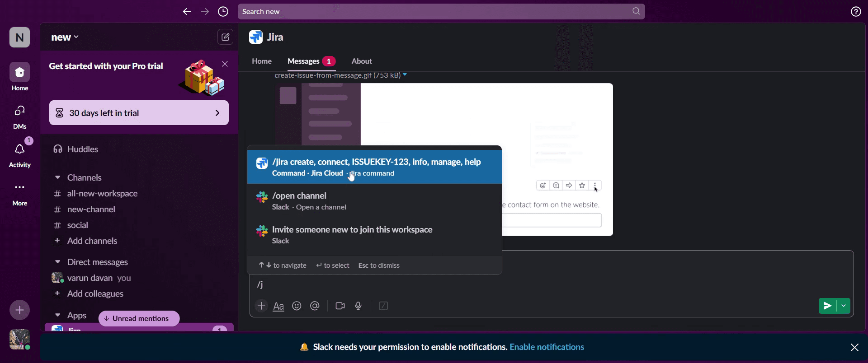Open the help question mark icon
This screenshot has width=868, height=363.
[856, 12]
